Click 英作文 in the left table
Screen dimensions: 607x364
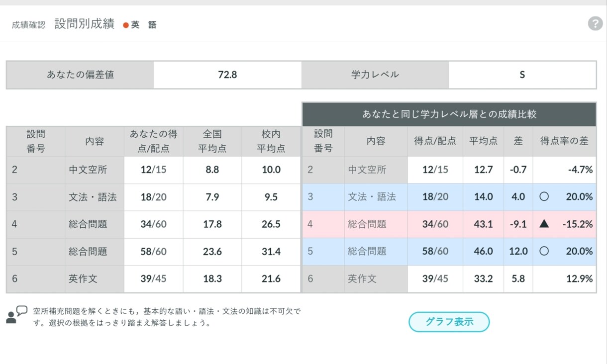(x=83, y=278)
